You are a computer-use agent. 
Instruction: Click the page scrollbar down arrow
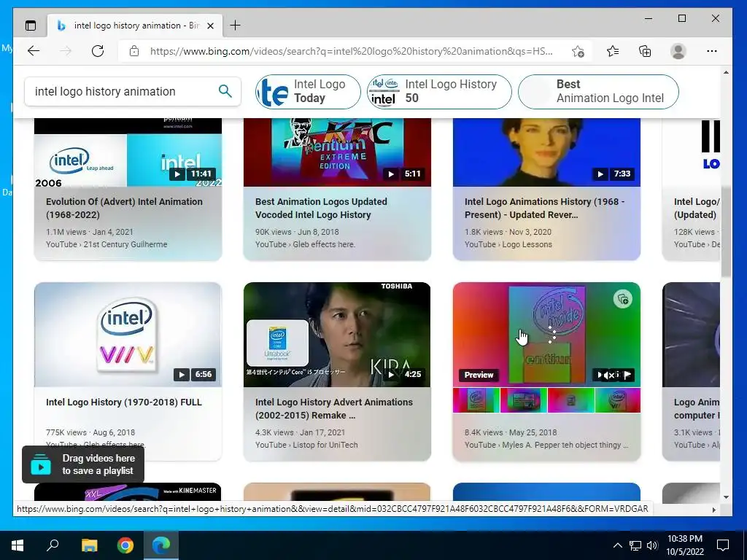(x=726, y=497)
